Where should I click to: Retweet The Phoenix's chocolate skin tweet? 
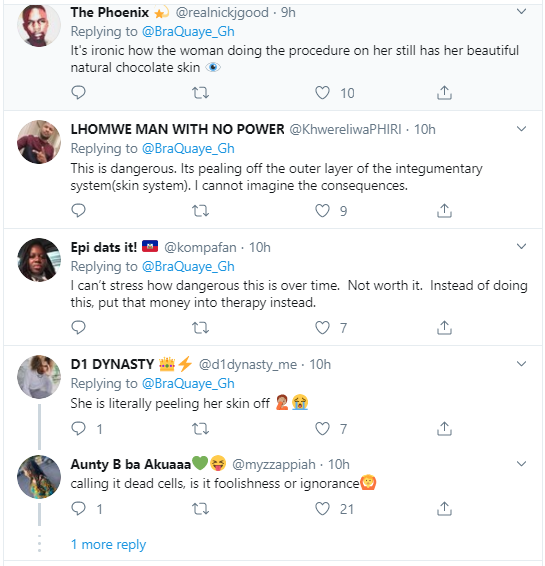click(x=200, y=93)
